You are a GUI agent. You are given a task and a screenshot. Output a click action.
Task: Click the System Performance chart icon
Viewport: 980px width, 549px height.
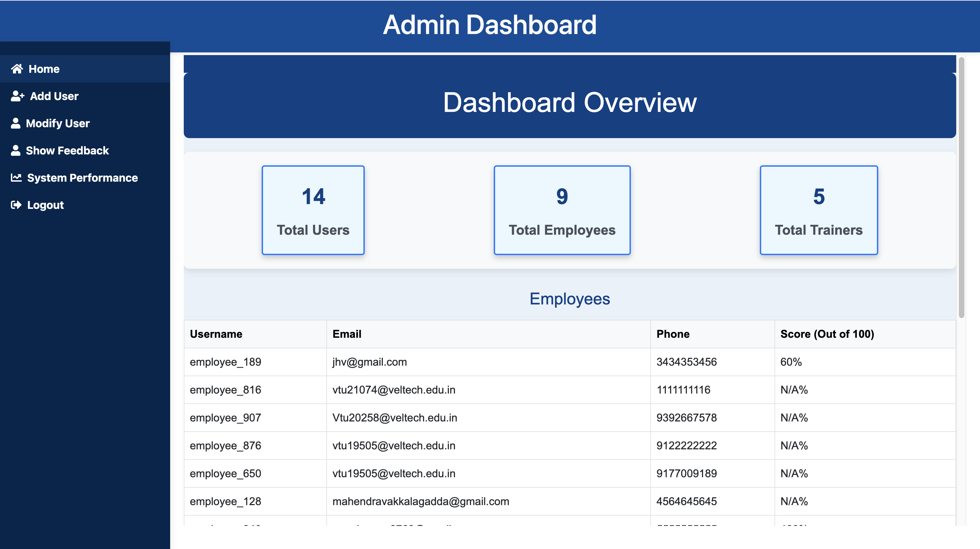16,178
